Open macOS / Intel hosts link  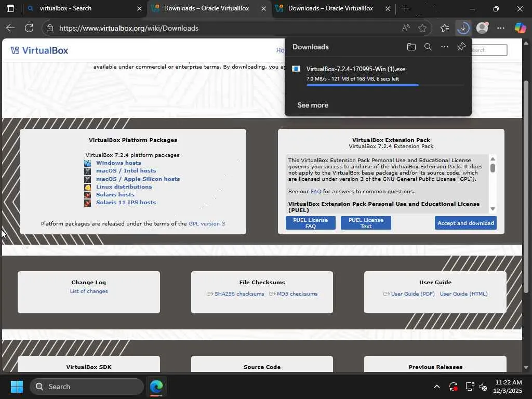click(x=126, y=170)
